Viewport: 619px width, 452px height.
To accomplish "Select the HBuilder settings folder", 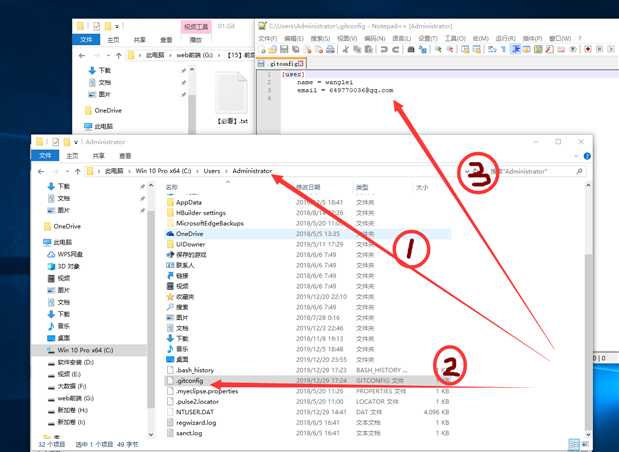I will click(x=201, y=213).
